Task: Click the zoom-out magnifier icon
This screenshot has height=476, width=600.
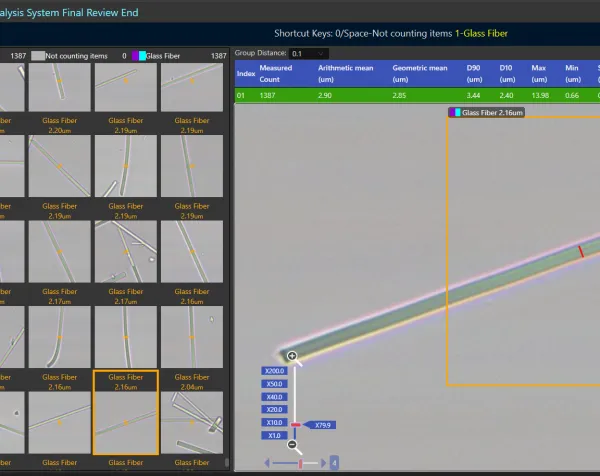Action: click(292, 445)
